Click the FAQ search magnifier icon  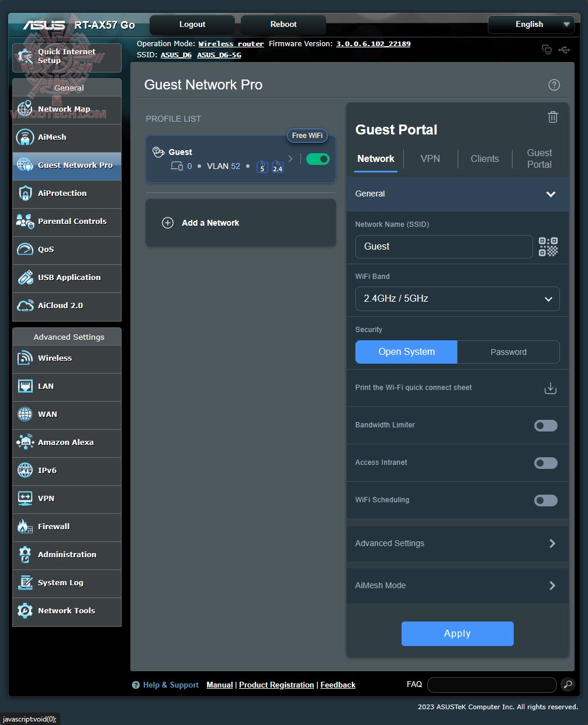[567, 685]
